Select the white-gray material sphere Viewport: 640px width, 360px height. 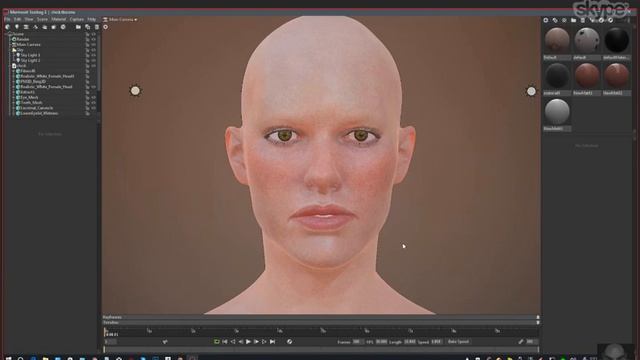tap(557, 111)
